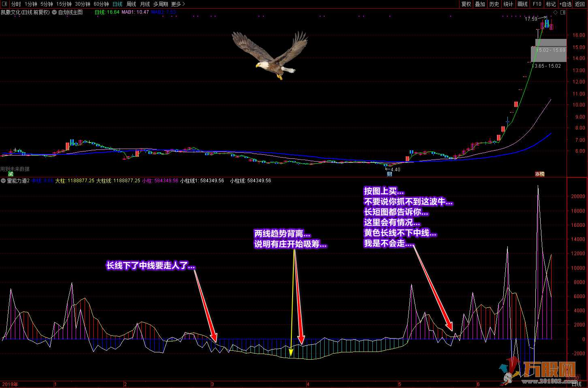Expand the 更多 more periods menu
The image size is (588, 388).
pos(178,4)
